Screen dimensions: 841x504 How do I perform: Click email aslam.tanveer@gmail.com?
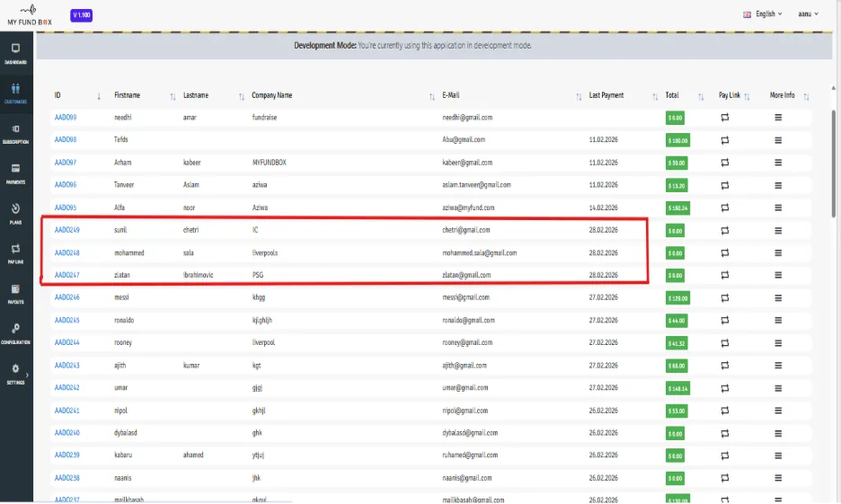[x=476, y=184]
